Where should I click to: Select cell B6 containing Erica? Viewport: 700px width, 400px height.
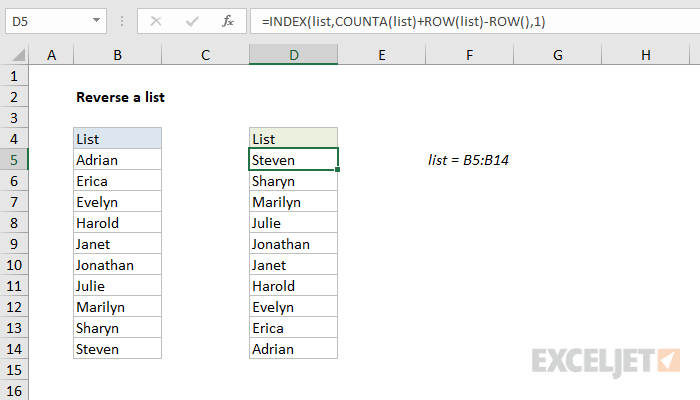tap(117, 181)
